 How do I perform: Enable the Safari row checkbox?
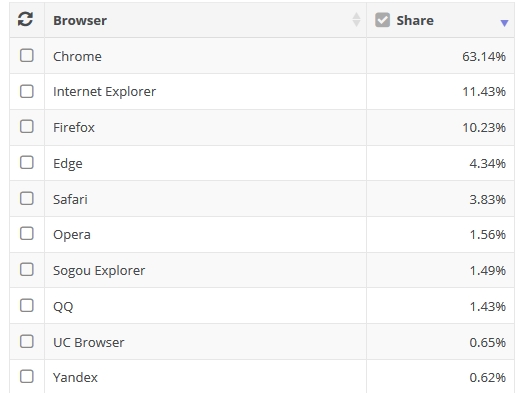(27, 199)
